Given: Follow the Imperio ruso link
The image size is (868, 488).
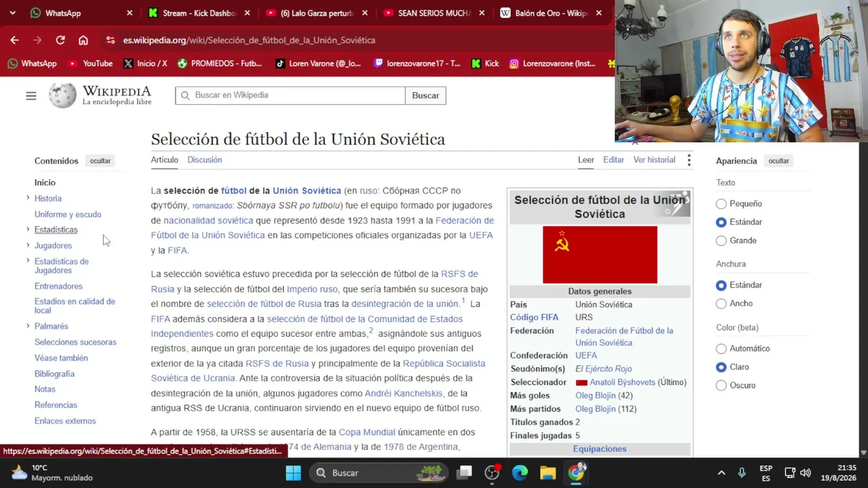Looking at the screenshot, I should coord(312,289).
